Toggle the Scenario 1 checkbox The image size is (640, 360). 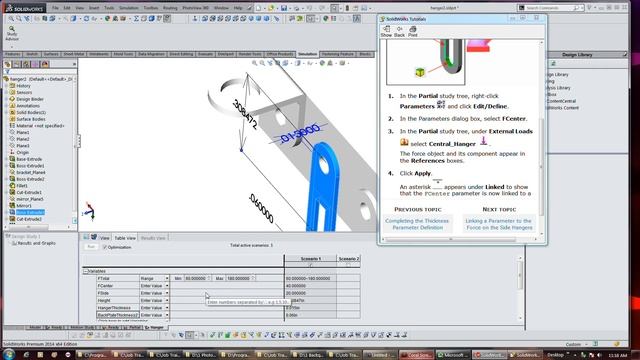click(310, 265)
